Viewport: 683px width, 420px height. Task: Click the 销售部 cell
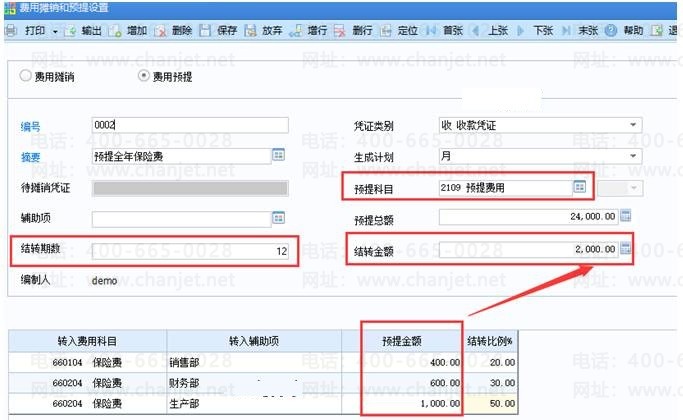coord(254,362)
